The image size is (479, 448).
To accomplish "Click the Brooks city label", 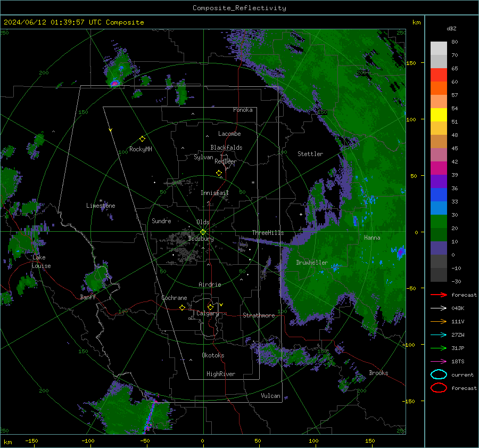I will click(378, 373).
